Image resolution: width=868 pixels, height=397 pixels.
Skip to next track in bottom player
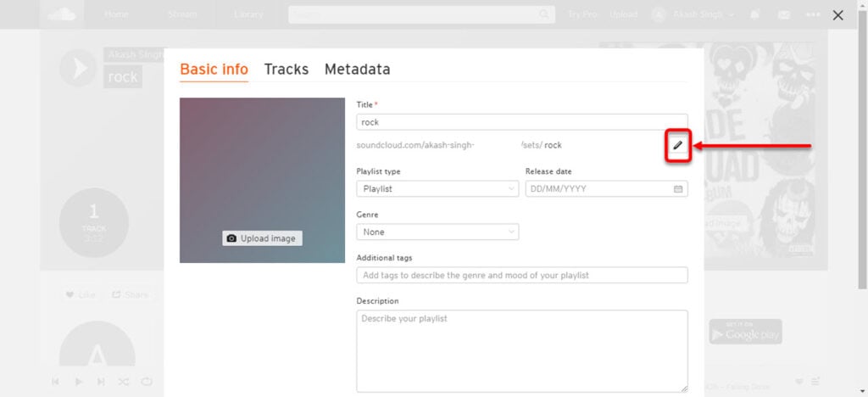[101, 382]
